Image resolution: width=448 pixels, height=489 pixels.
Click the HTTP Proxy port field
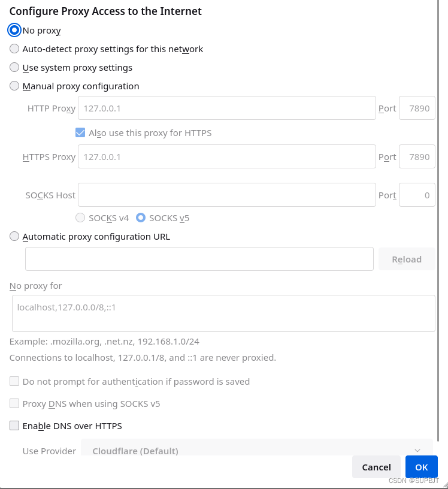coord(417,108)
